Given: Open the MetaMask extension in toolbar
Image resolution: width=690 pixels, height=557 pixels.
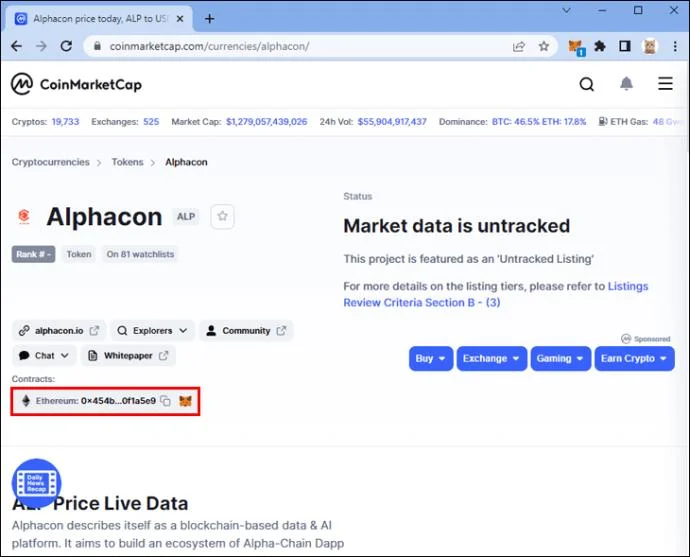Looking at the screenshot, I should [576, 47].
